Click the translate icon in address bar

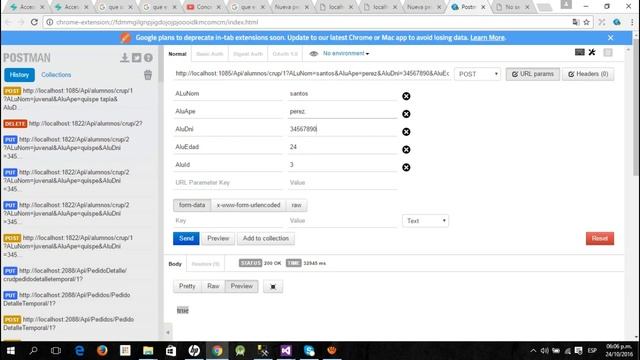click(x=576, y=22)
